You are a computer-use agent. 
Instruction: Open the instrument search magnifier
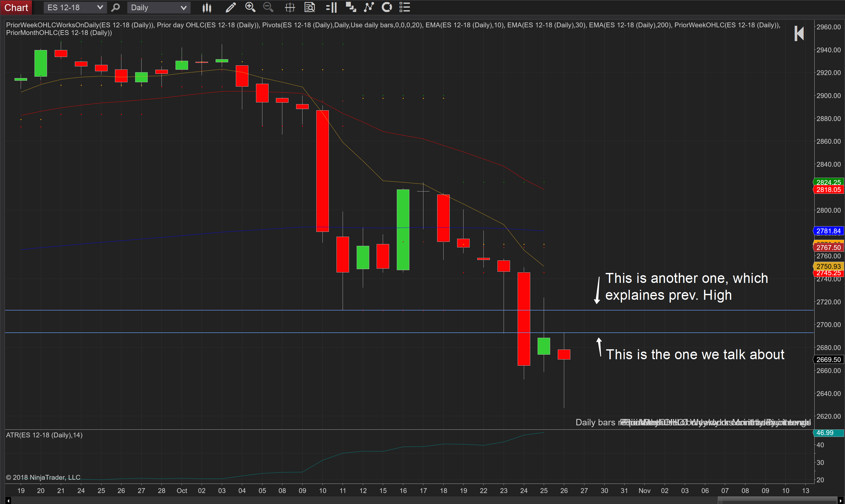[x=115, y=7]
